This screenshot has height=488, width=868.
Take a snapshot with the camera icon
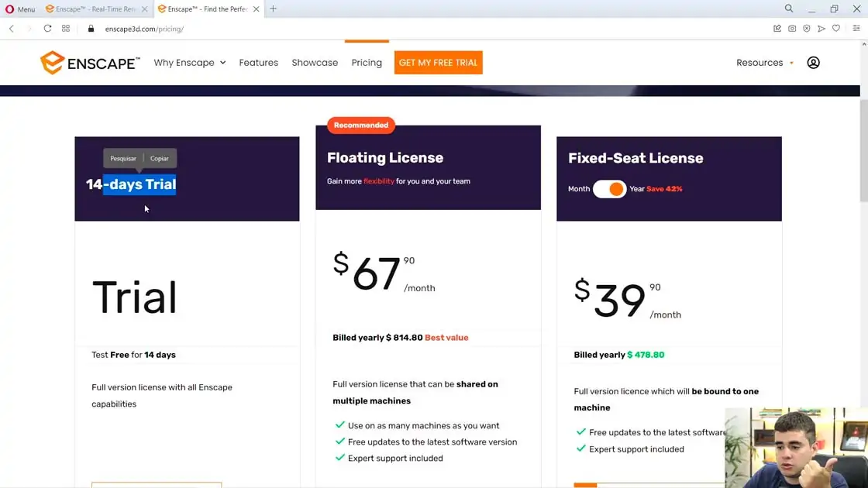point(792,28)
